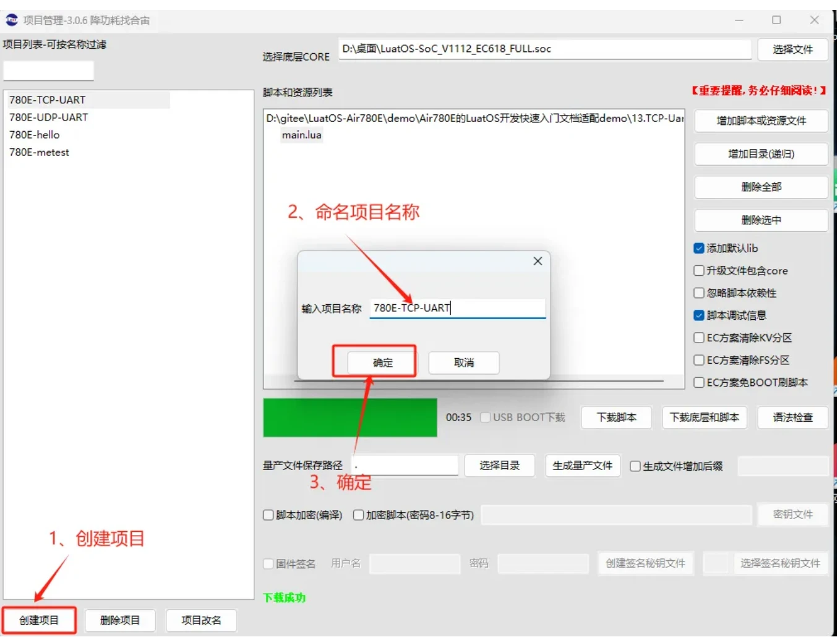Click 删除选中 button
This screenshot has width=840, height=637.
tap(761, 220)
